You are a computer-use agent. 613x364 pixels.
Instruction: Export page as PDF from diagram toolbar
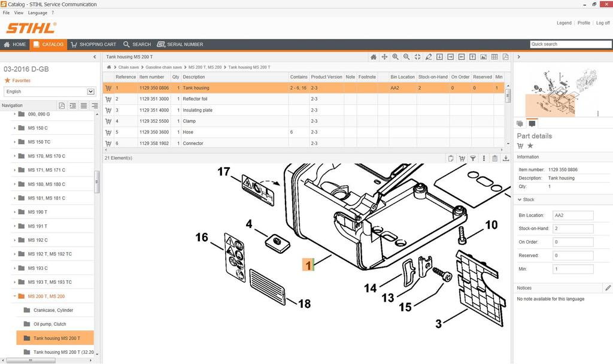505,57
